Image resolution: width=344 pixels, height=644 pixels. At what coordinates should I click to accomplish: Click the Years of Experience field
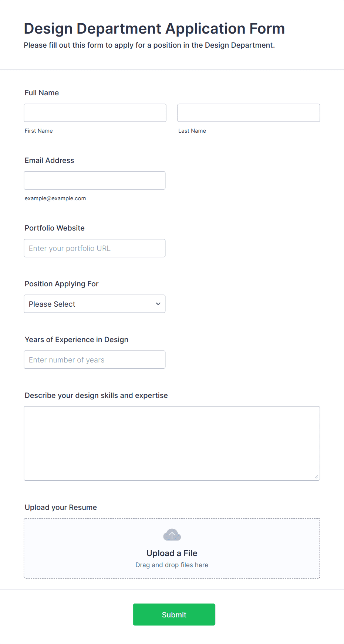click(x=95, y=360)
